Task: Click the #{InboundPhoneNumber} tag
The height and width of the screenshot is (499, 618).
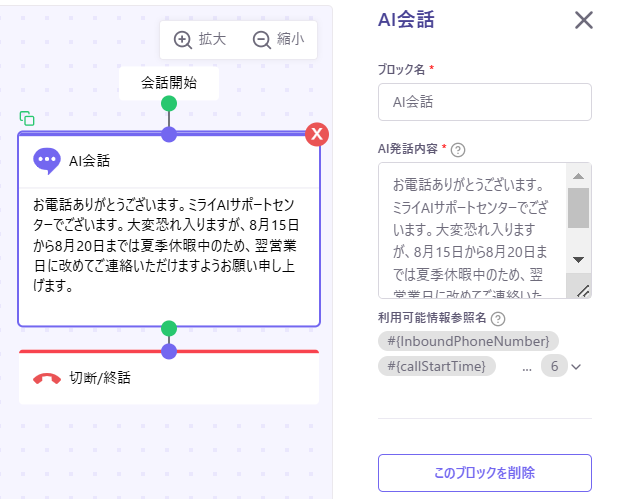Action: tap(468, 342)
